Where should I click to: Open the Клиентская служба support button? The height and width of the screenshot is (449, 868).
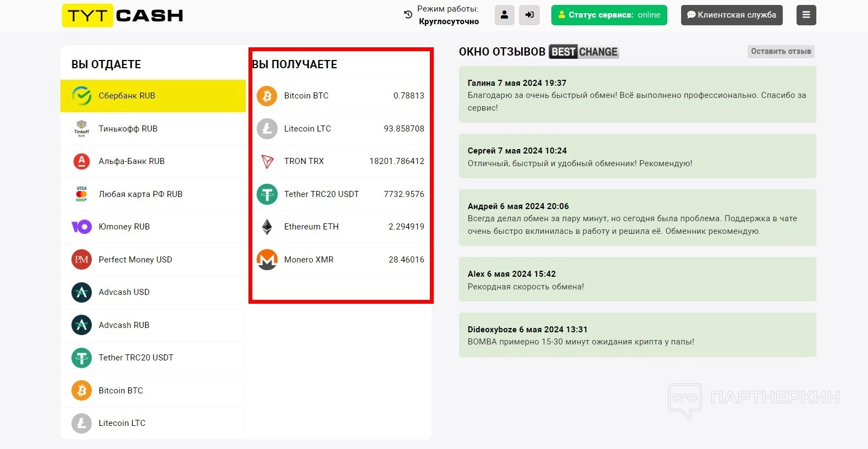(732, 15)
